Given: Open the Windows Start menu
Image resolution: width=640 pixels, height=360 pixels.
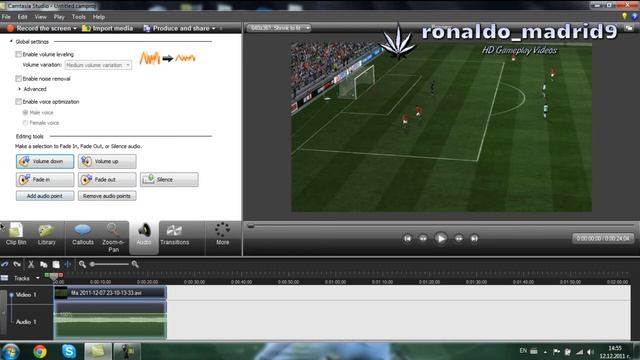Looking at the screenshot, I should [x=10, y=351].
